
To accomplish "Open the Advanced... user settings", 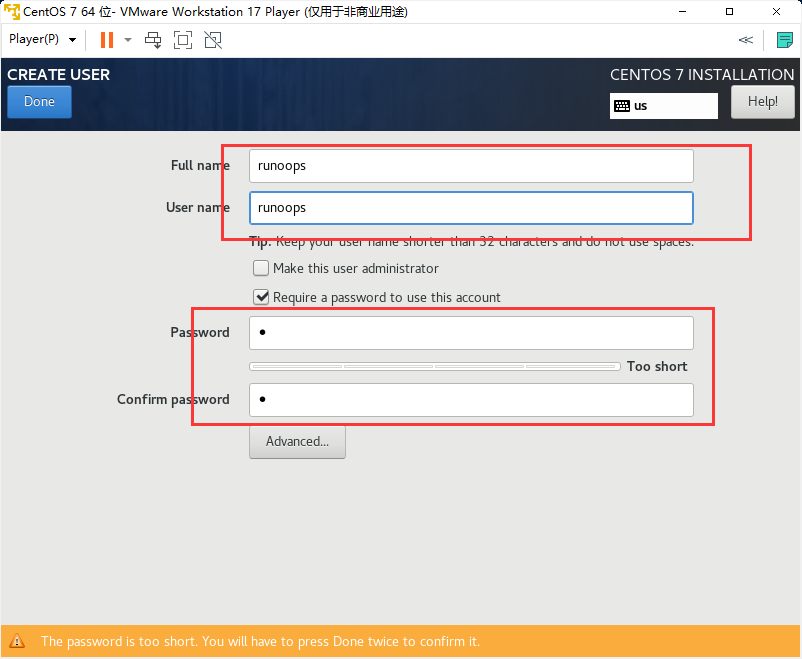I will coord(297,441).
